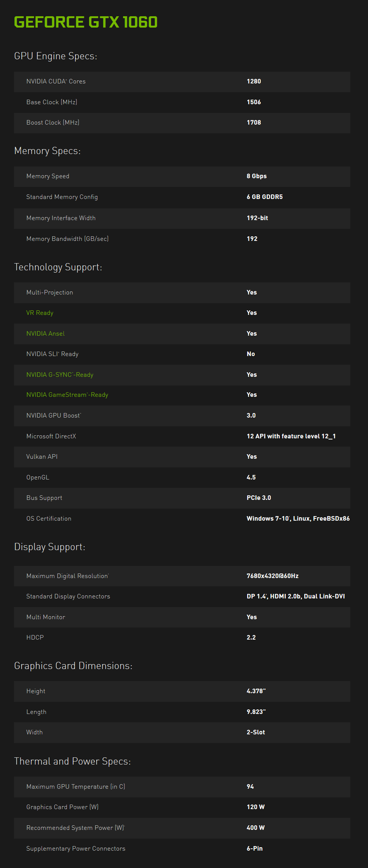Select the Standard Display Connectors label
The image size is (368, 868).
[x=68, y=596]
